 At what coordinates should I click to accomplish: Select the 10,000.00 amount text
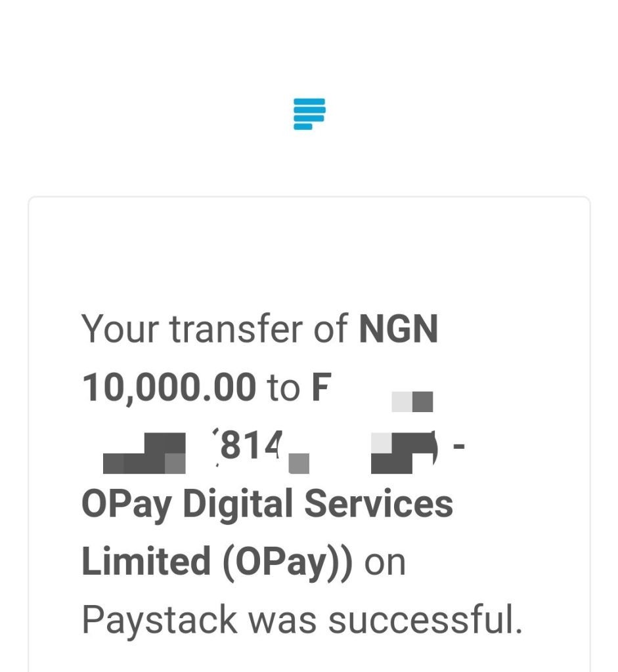click(169, 388)
